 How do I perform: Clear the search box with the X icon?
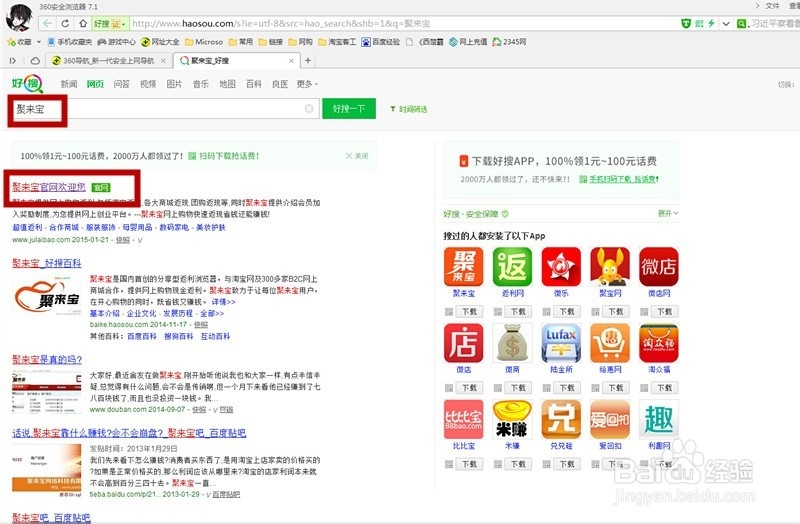[x=309, y=109]
